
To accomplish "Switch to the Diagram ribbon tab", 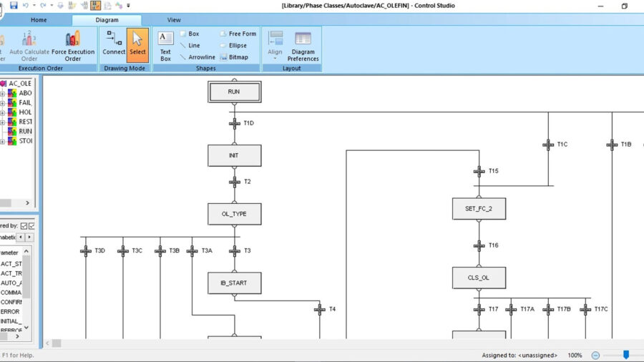I will coord(107,20).
